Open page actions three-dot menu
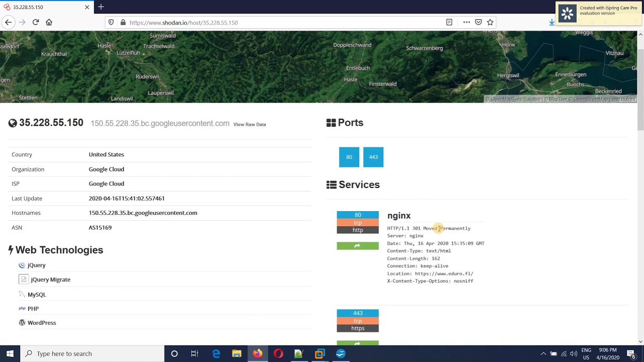 click(466, 22)
